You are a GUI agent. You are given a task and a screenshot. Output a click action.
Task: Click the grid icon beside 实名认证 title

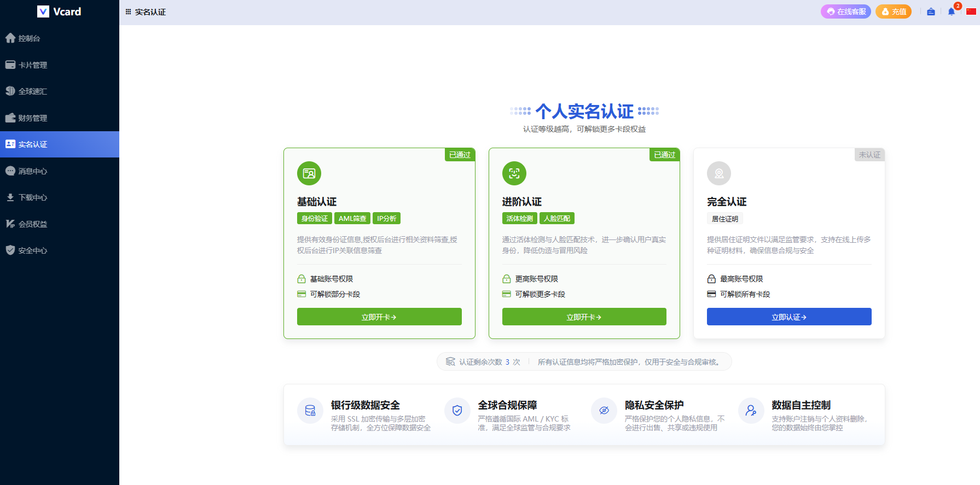129,11
